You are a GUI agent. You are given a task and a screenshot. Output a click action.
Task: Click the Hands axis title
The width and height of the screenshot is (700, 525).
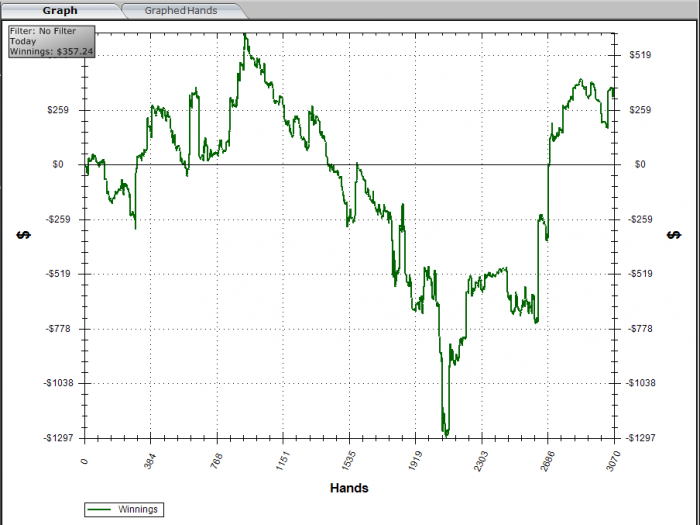tap(349, 488)
